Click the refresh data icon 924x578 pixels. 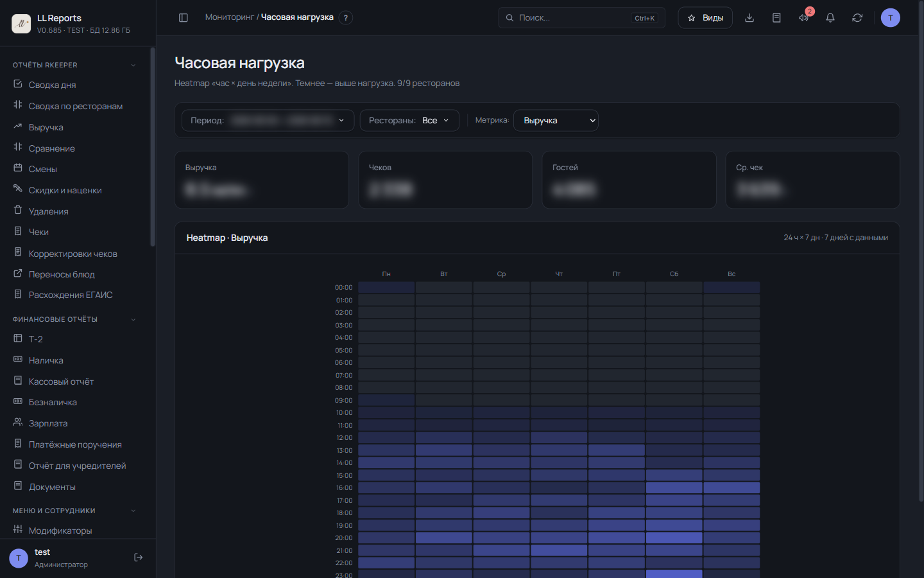(857, 18)
